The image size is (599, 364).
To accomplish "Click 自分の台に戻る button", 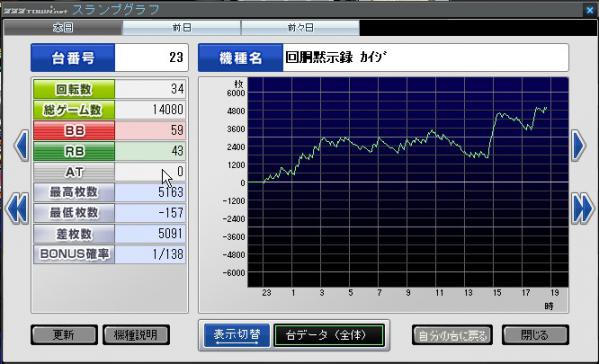I will click(452, 335).
